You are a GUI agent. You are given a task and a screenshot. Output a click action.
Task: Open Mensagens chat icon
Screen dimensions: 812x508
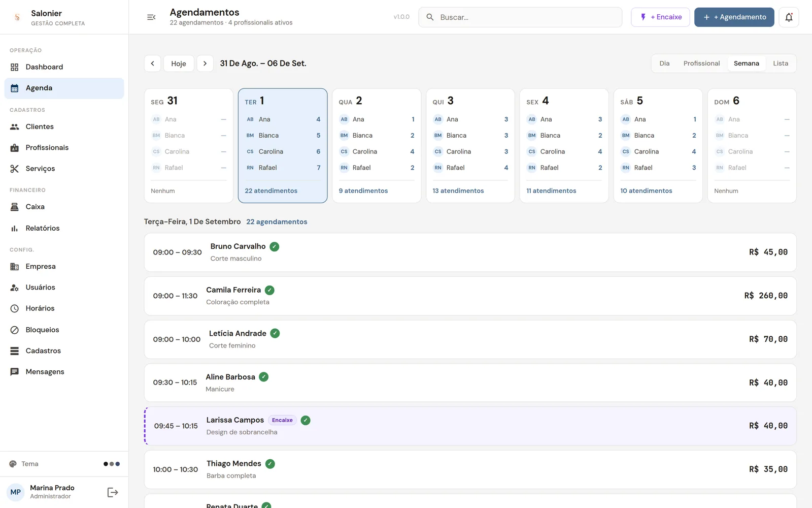15,372
